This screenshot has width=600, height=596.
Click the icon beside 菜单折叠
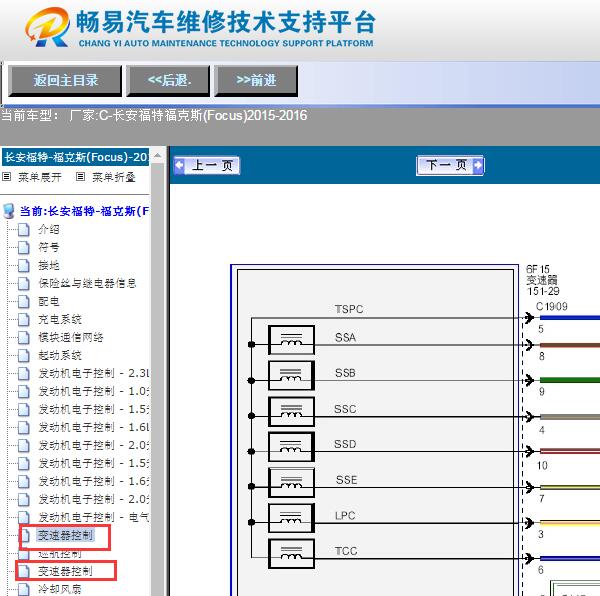[x=80, y=177]
